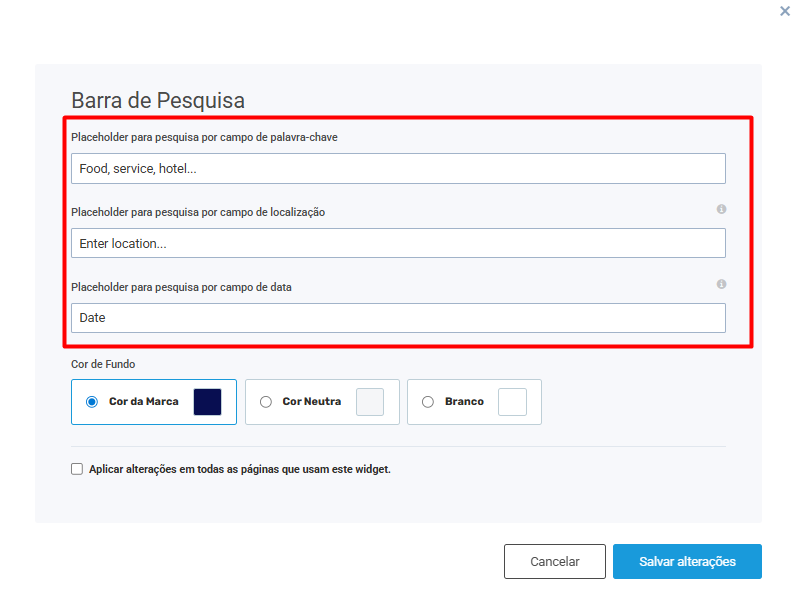Focus the 'Enter location...' placeholder field
Viewport: 793px width, 589px height.
(x=399, y=243)
